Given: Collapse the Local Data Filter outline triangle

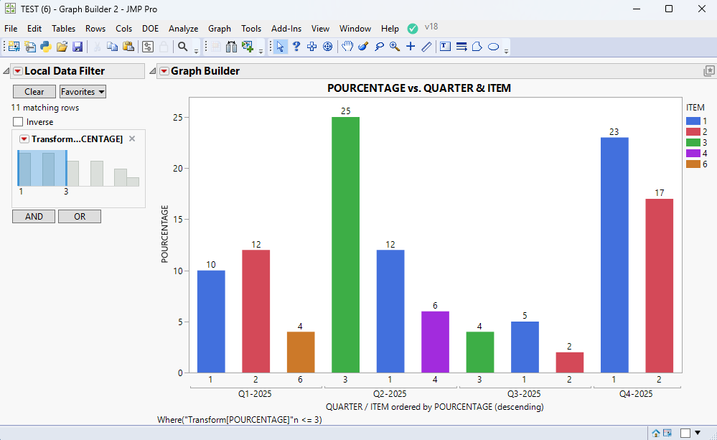Looking at the screenshot, I should tap(6, 71).
